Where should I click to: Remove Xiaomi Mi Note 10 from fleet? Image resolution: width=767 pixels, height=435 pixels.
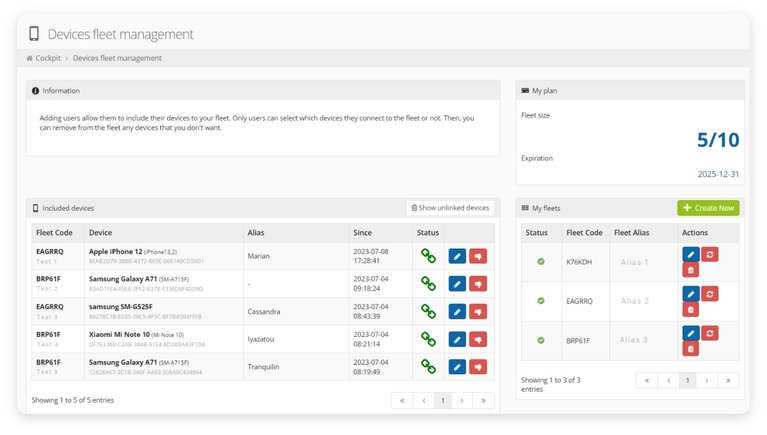[478, 339]
